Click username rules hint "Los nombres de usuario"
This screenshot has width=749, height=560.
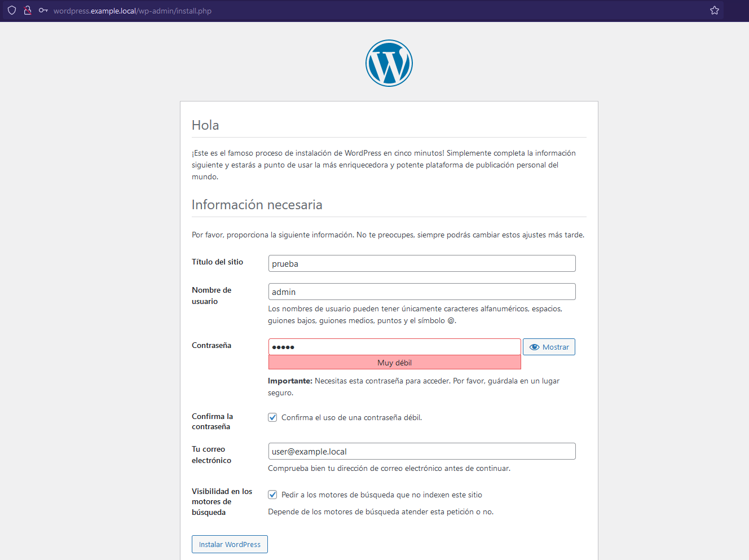415,315
